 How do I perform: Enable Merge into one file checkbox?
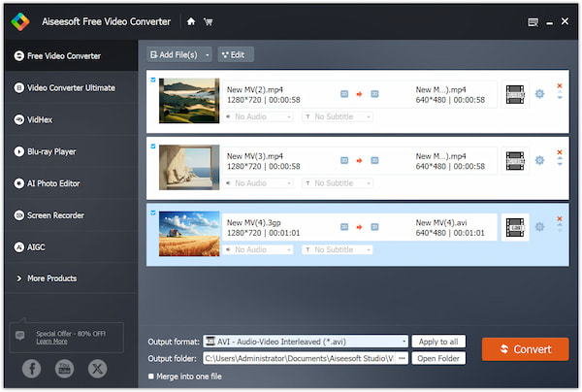click(151, 376)
